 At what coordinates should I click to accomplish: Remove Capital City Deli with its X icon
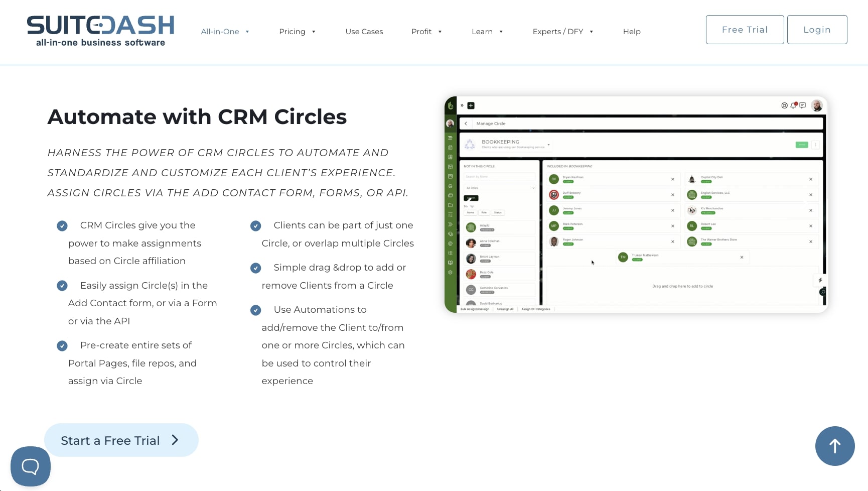tap(811, 179)
